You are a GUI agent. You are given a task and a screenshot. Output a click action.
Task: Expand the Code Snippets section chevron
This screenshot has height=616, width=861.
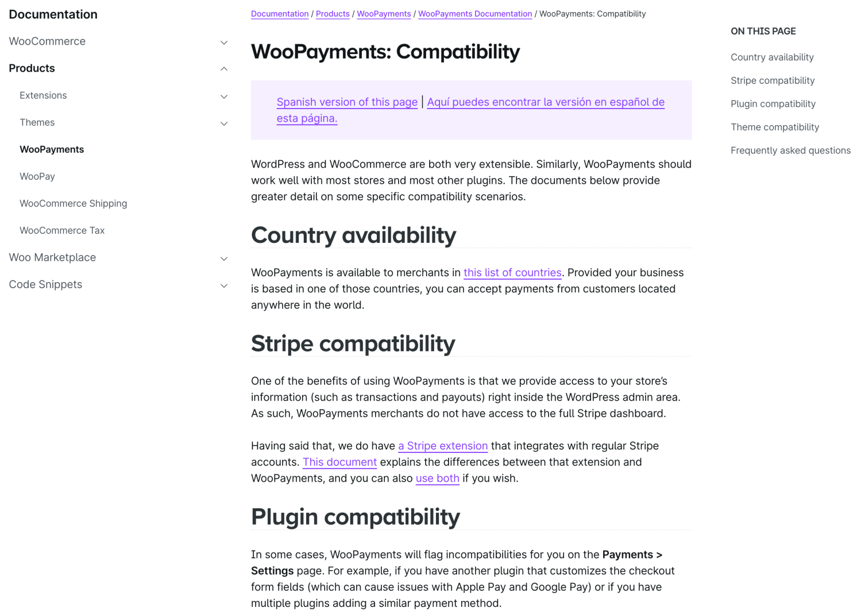(224, 285)
